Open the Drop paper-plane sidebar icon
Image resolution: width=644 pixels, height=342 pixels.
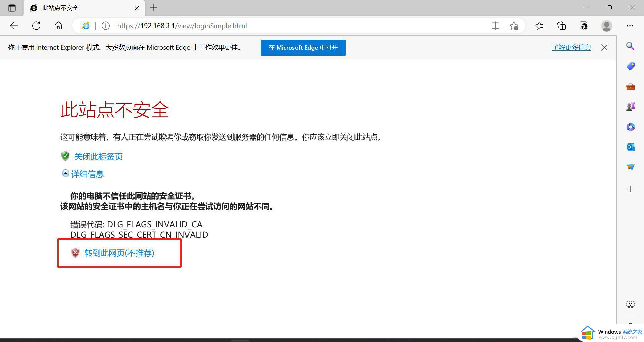point(630,167)
